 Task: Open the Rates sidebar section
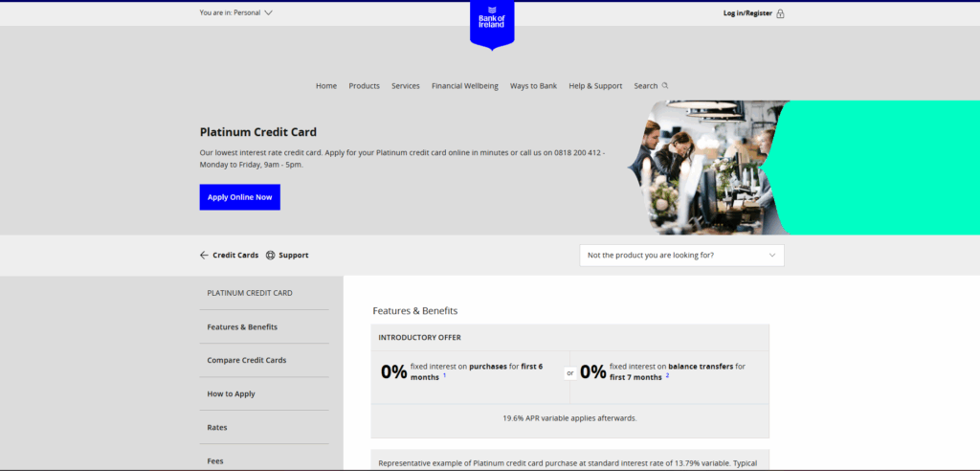point(217,427)
